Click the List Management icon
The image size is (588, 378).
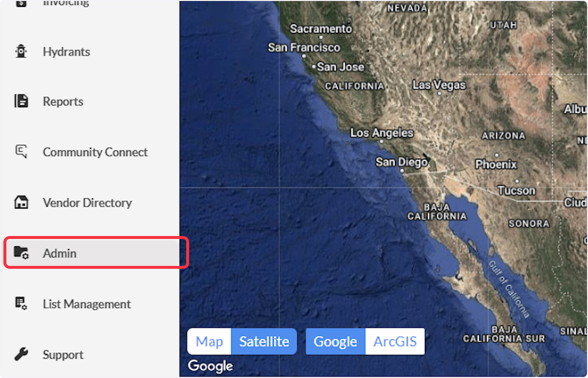(21, 304)
